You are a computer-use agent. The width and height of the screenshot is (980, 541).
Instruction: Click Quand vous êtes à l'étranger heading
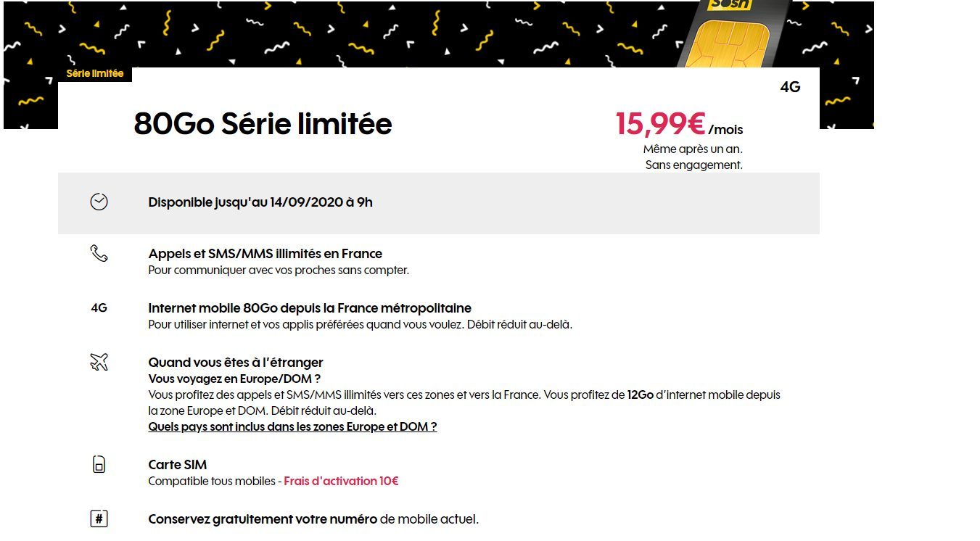click(x=236, y=363)
